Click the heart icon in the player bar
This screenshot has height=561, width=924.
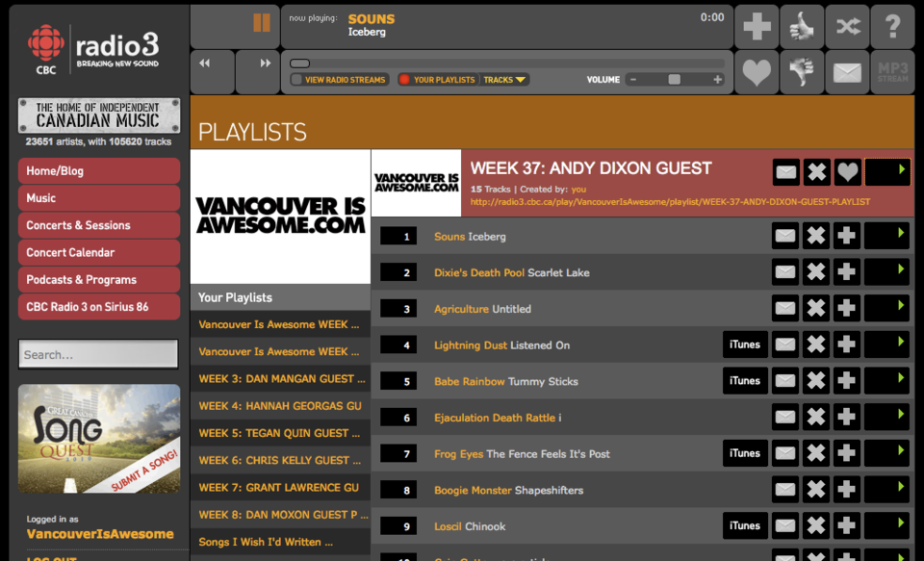tap(757, 72)
